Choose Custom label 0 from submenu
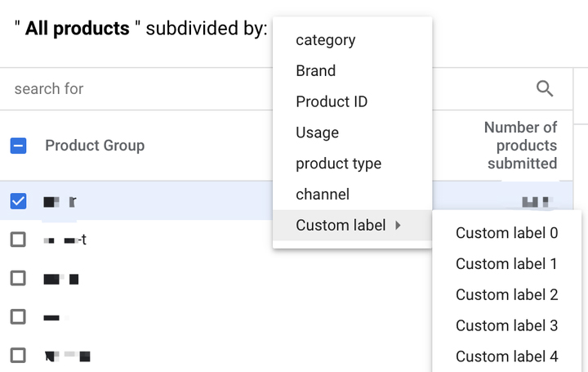This screenshot has width=588, height=372. point(506,233)
